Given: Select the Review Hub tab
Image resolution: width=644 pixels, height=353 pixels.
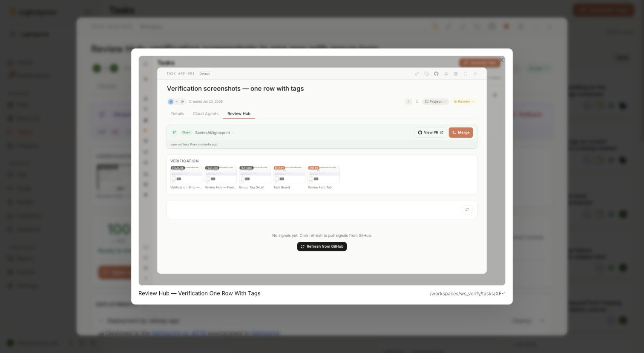Looking at the screenshot, I should pos(239,114).
